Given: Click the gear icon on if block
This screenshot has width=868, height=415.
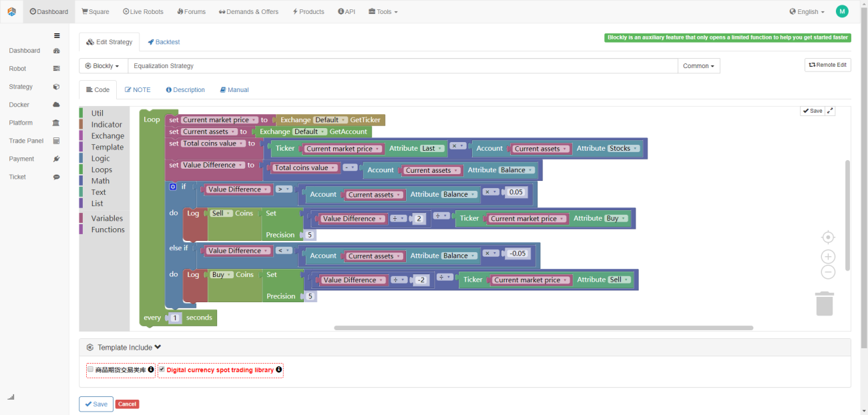Looking at the screenshot, I should (173, 187).
